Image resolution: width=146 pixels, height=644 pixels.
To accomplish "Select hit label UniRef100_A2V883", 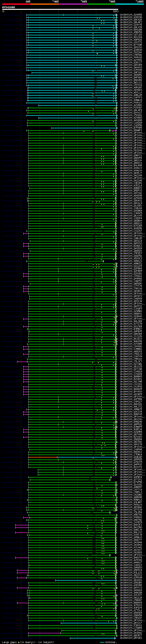I will pos(131,118).
